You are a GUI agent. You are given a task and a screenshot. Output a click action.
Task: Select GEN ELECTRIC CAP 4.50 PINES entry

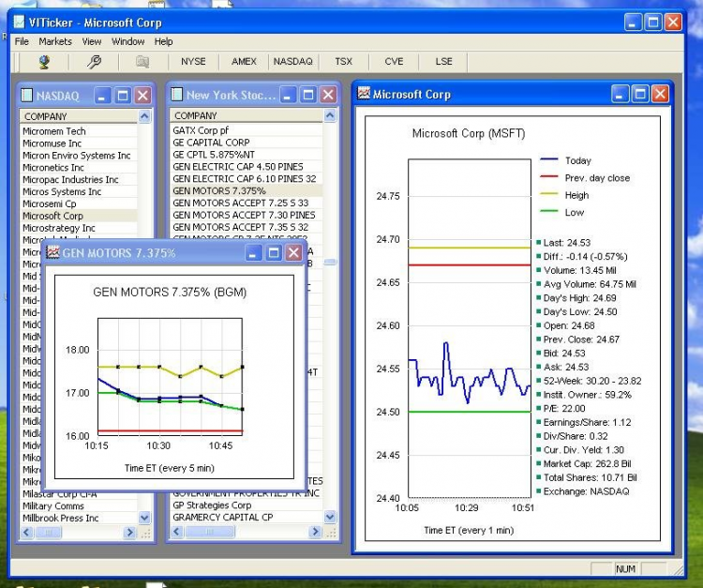click(238, 167)
